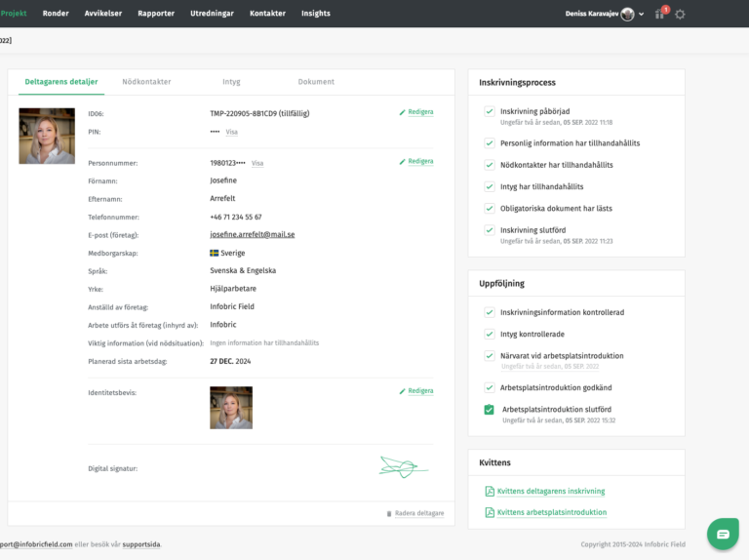Click Redigera next to Personnummer
This screenshot has width=749, height=560.
point(416,161)
